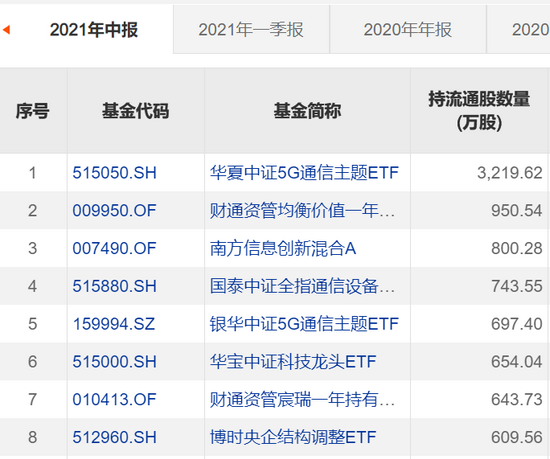Select the 2021年中报 tab

point(94,30)
